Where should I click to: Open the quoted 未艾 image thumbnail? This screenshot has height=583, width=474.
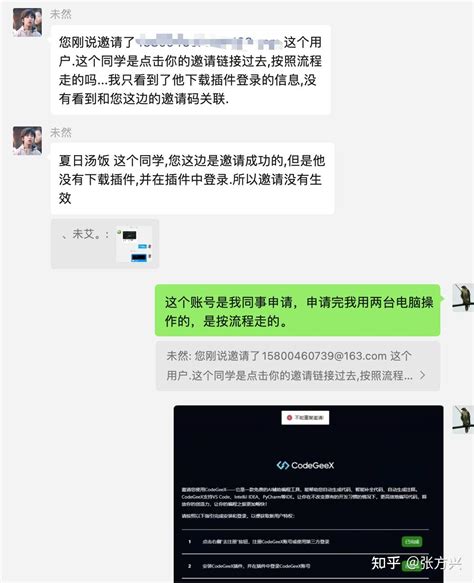tap(134, 244)
